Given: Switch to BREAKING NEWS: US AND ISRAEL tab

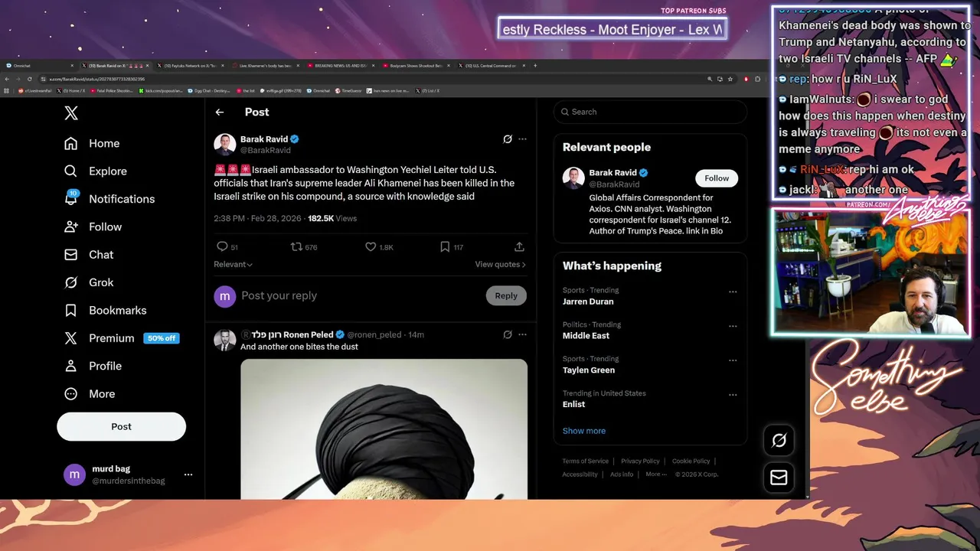Looking at the screenshot, I should 341,66.
